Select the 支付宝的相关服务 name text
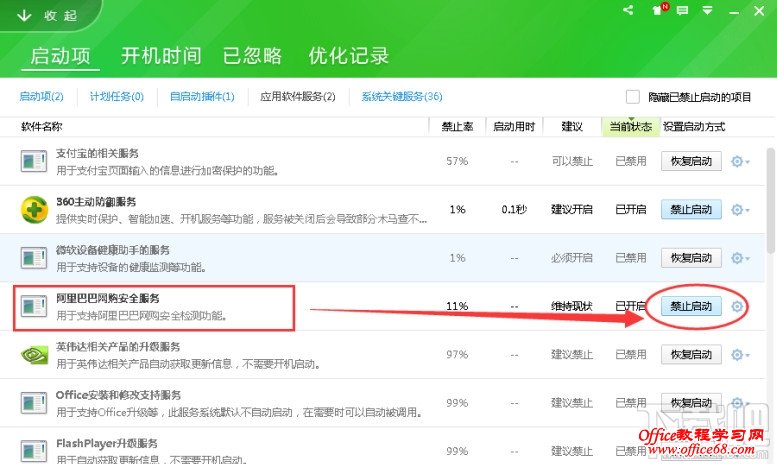 click(x=97, y=154)
